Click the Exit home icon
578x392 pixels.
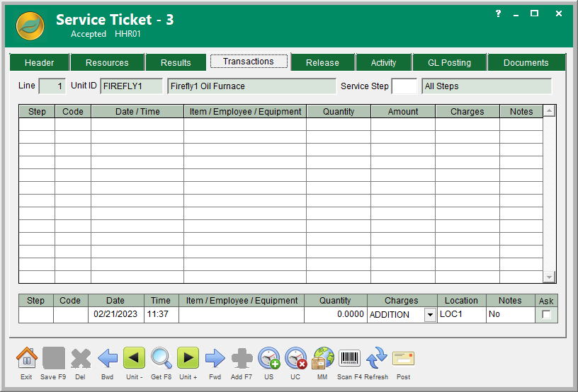point(26,358)
